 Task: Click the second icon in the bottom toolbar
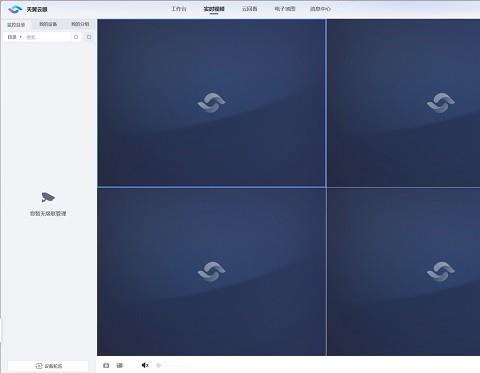[x=120, y=365]
